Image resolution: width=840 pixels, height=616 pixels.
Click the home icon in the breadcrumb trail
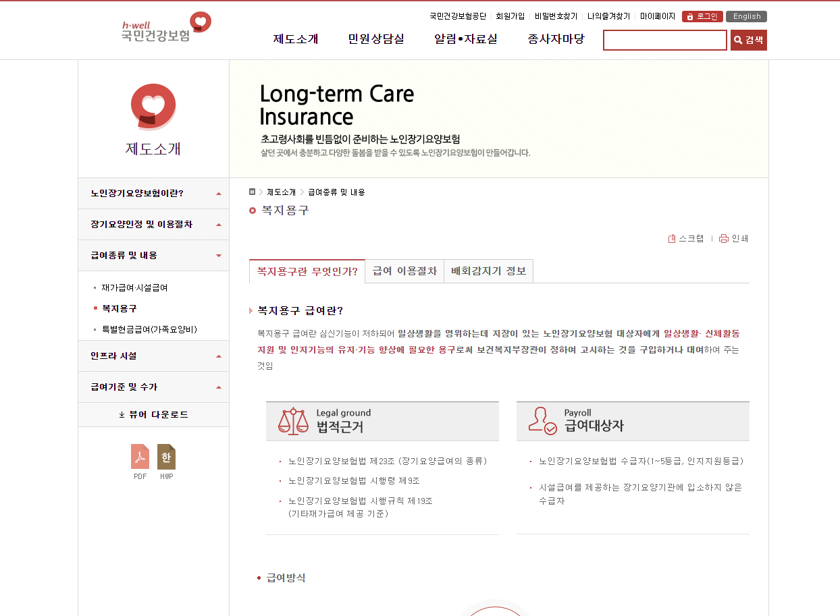point(251,192)
